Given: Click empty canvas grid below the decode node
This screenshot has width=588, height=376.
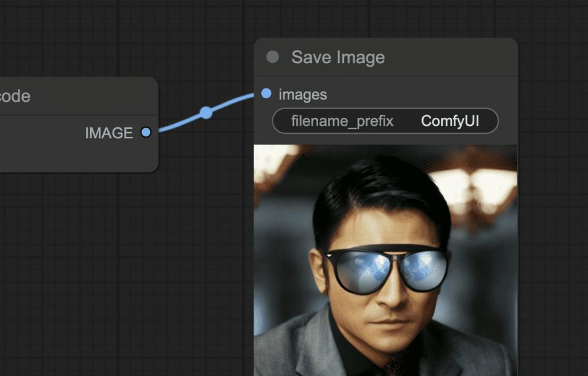Looking at the screenshot, I should pos(86,259).
